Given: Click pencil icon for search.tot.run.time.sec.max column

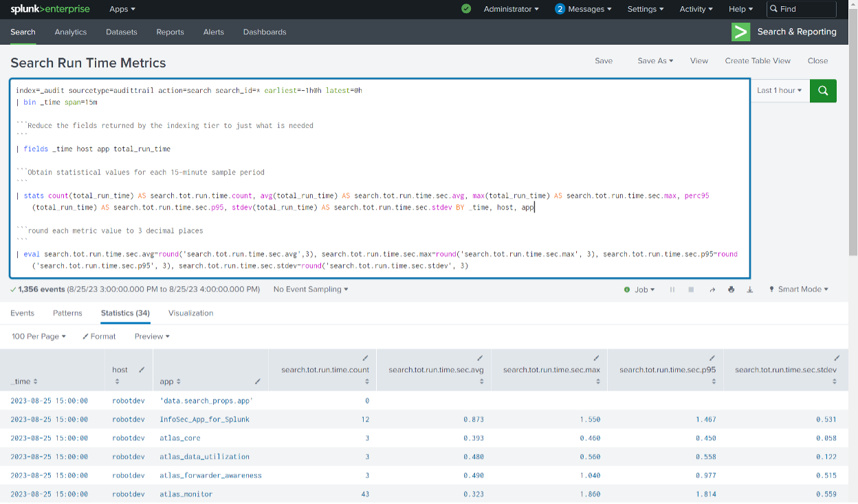Looking at the screenshot, I should click(x=596, y=358).
